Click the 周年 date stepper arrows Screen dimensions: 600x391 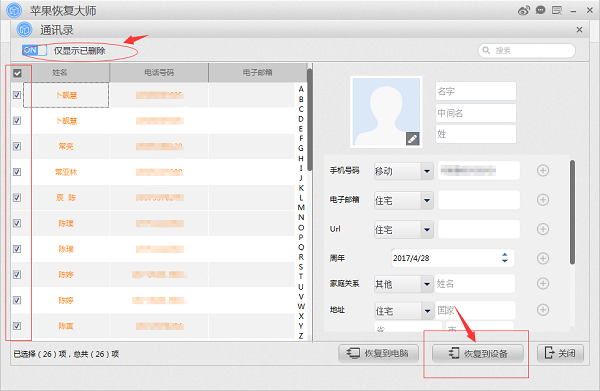pos(505,258)
